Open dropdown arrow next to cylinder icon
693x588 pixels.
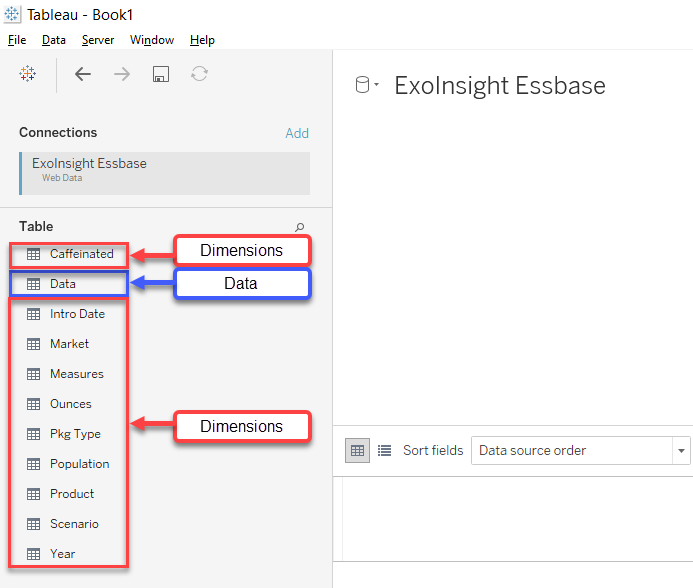377,84
